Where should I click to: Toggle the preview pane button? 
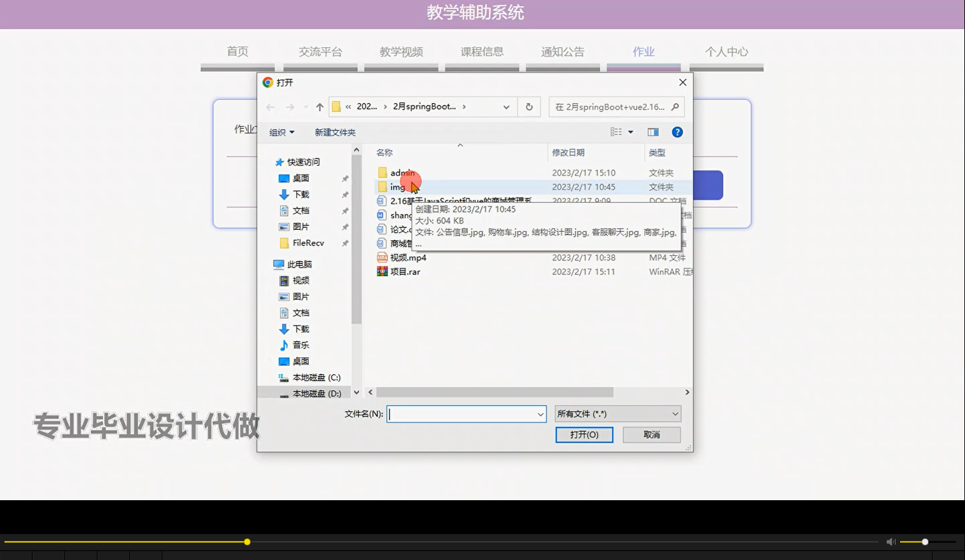pyautogui.click(x=652, y=132)
